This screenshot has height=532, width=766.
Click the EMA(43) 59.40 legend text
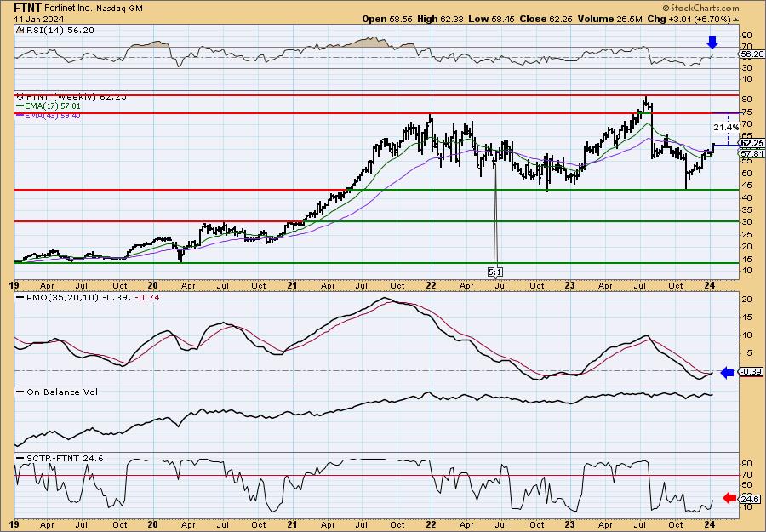(53, 116)
